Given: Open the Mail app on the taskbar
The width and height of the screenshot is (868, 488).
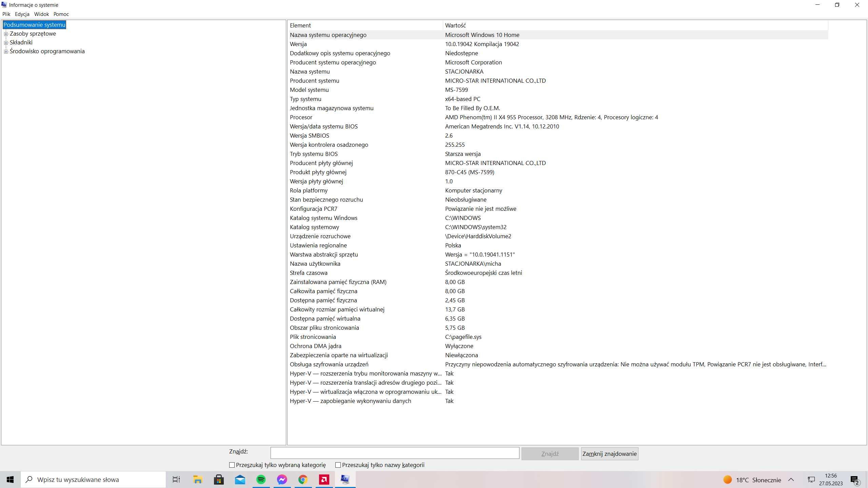Looking at the screenshot, I should [x=240, y=480].
